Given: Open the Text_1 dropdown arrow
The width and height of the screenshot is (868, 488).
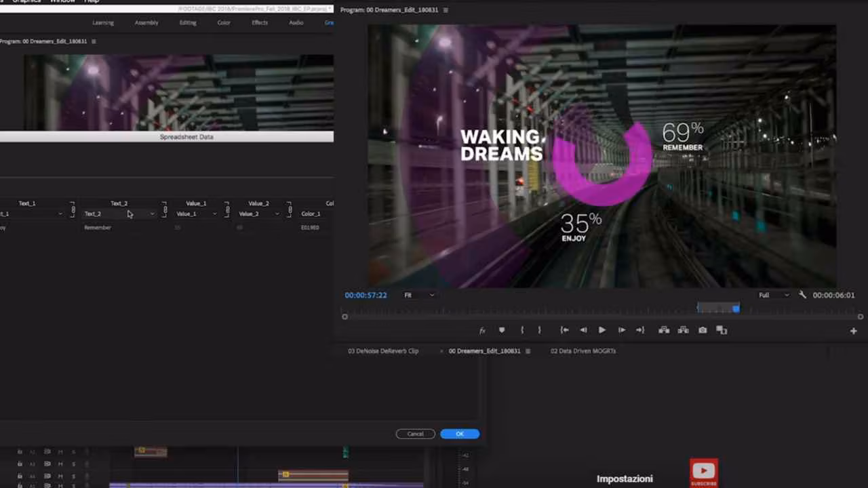Looking at the screenshot, I should point(60,214).
